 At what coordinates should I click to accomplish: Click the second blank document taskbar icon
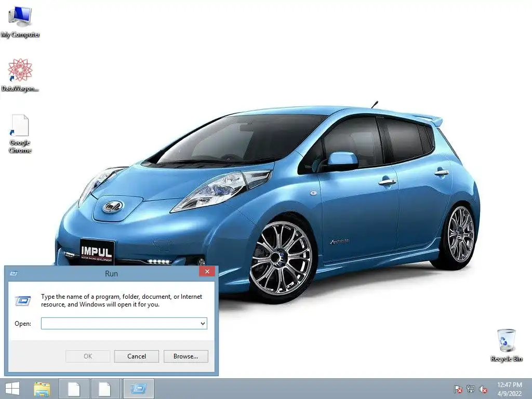104,389
